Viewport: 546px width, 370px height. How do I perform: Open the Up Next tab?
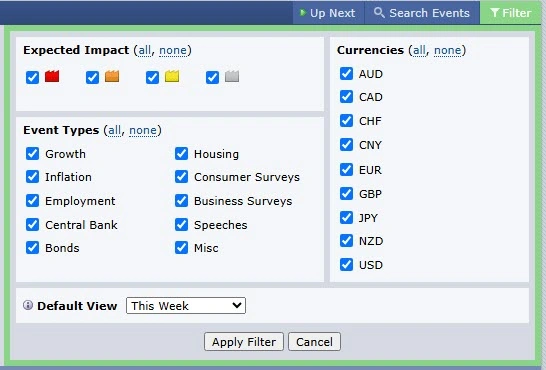pyautogui.click(x=328, y=13)
